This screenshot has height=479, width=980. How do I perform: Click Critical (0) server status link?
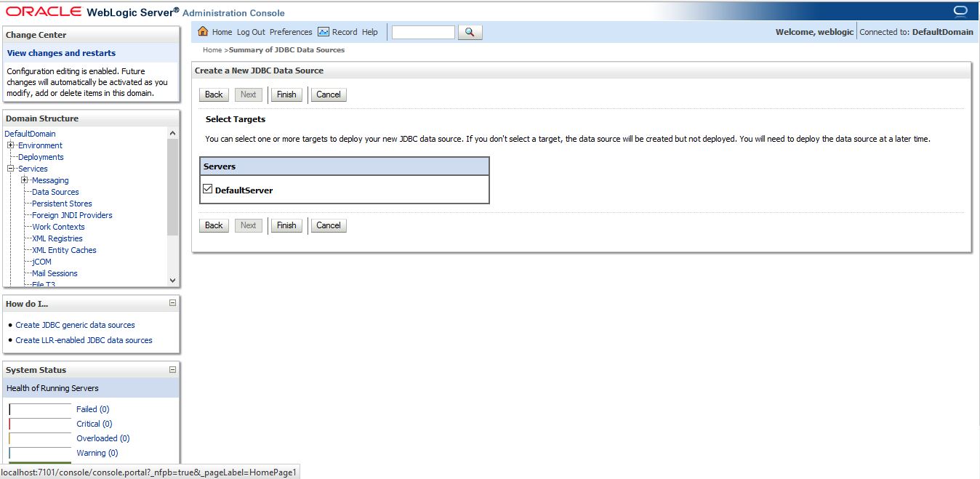[x=95, y=424]
